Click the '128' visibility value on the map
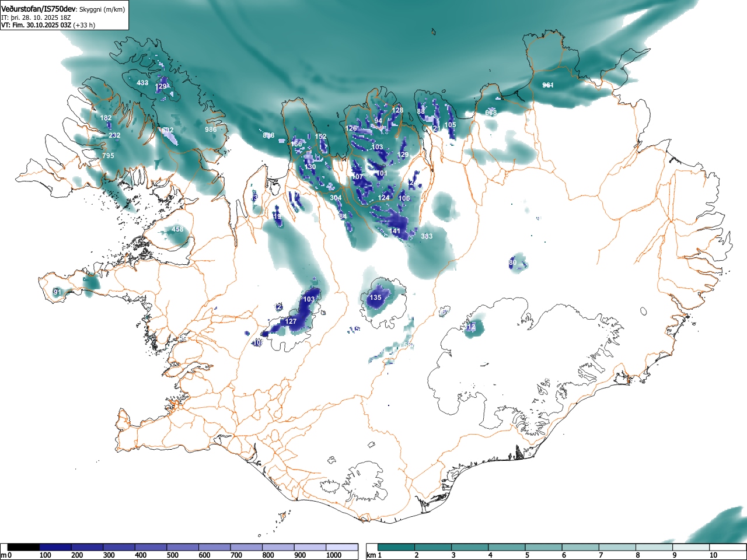 (397, 110)
